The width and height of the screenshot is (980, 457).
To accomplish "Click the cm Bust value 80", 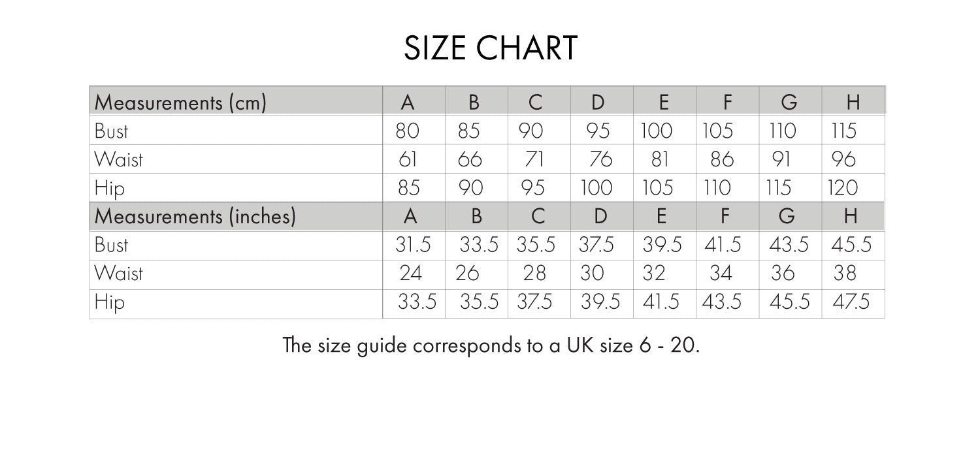I will 408,131.
